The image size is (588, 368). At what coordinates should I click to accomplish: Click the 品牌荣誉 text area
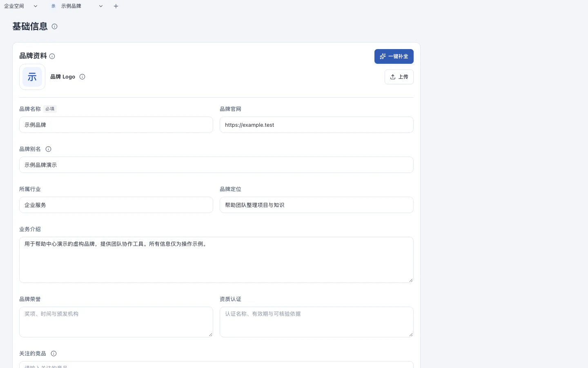pos(116,322)
